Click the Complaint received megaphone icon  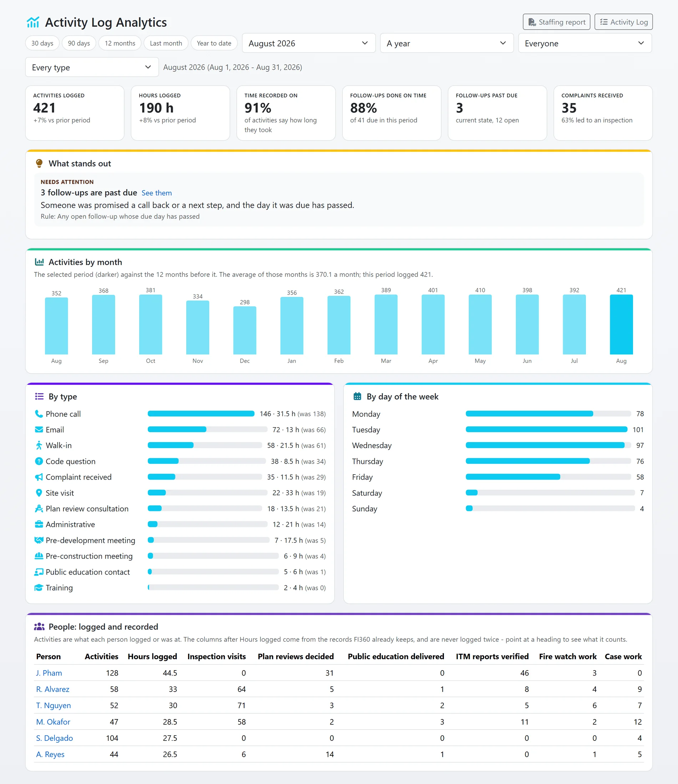click(x=39, y=477)
